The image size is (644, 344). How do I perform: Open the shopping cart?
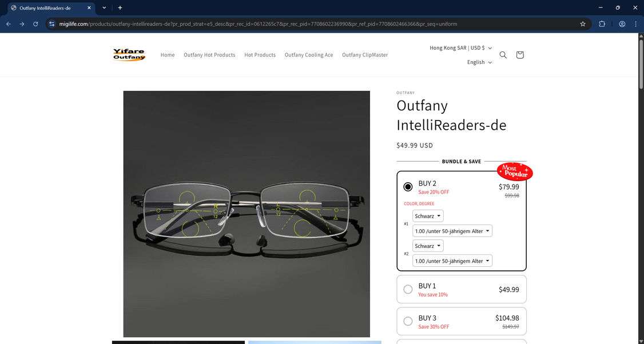(520, 55)
